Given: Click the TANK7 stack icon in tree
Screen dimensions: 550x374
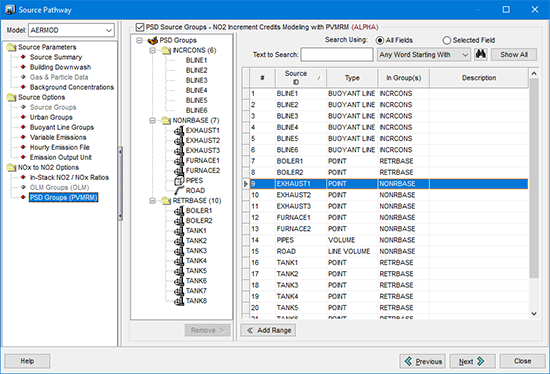Looking at the screenshot, I should pos(179,290).
